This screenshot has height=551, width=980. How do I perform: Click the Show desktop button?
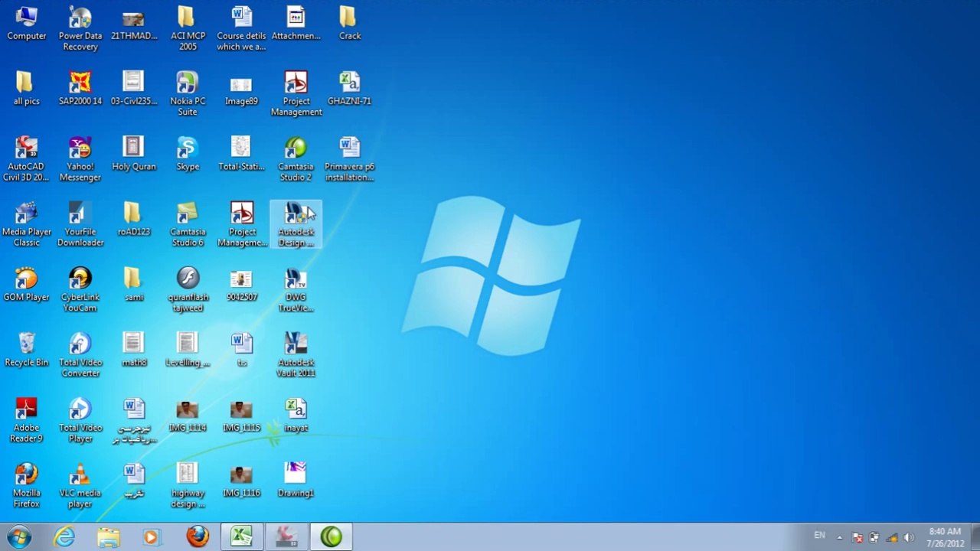pyautogui.click(x=974, y=537)
